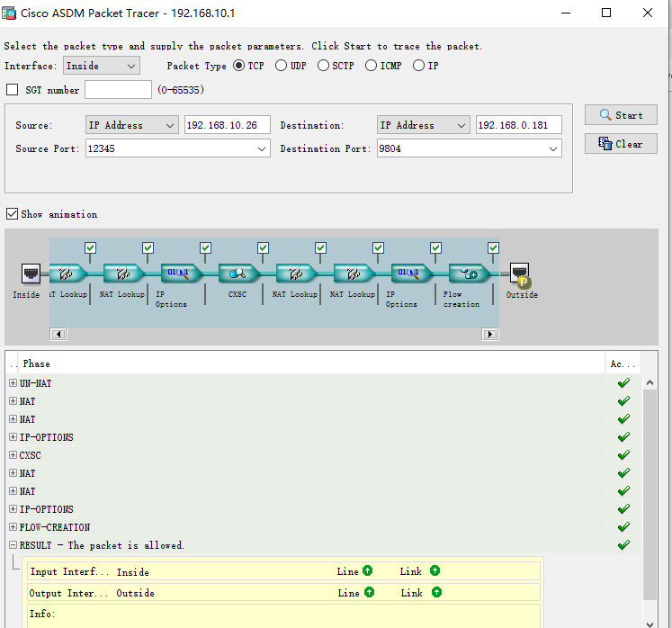Click the green check for FLOW-CREATION row
The width and height of the screenshot is (672, 628).
tap(623, 527)
